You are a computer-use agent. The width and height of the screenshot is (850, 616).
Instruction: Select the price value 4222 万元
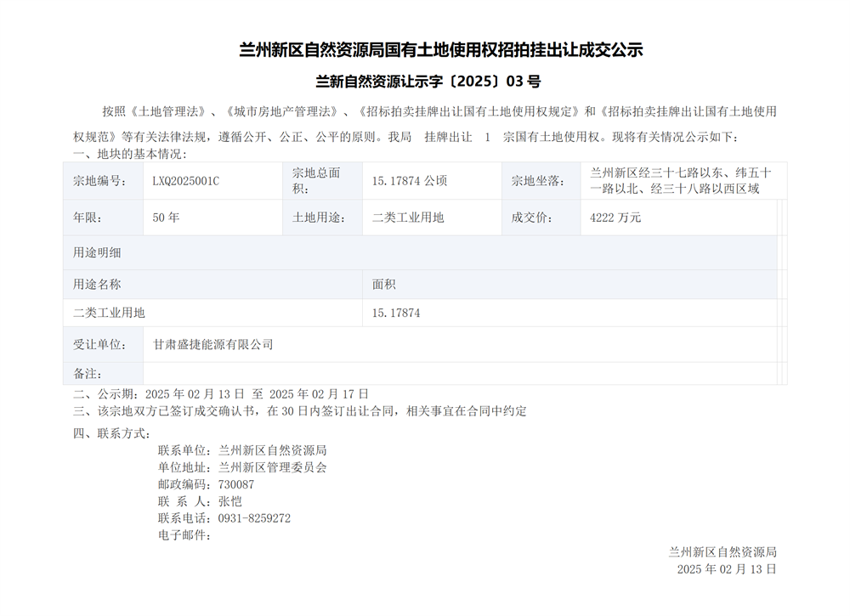615,218
